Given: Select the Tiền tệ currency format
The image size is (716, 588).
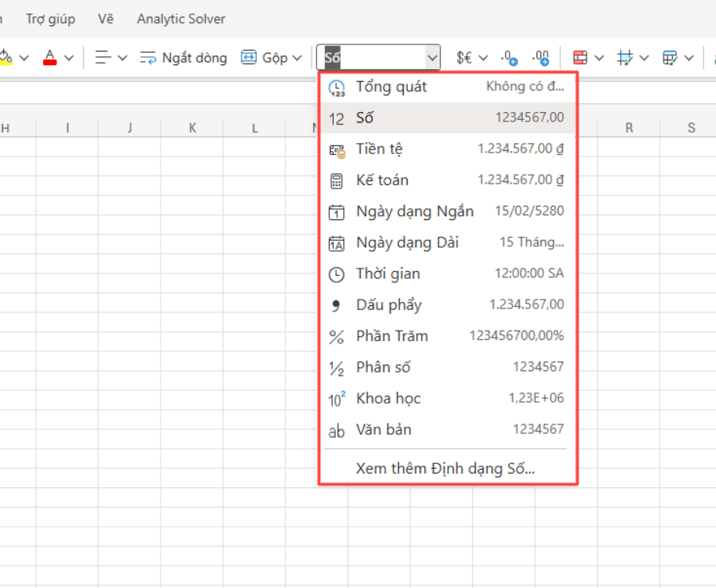Looking at the screenshot, I should 447,149.
